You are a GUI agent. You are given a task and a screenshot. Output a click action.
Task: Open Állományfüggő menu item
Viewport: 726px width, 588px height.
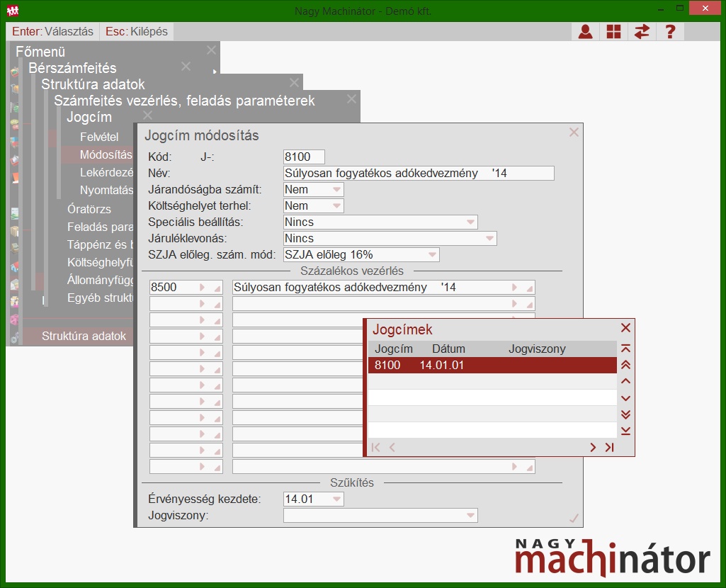101,280
